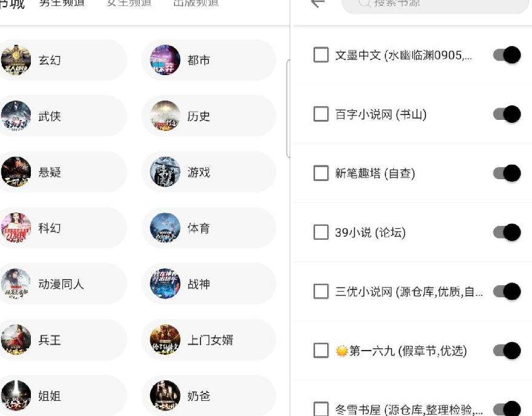Open the 悬疑 category cover icon
The width and height of the screenshot is (532, 416).
16,172
